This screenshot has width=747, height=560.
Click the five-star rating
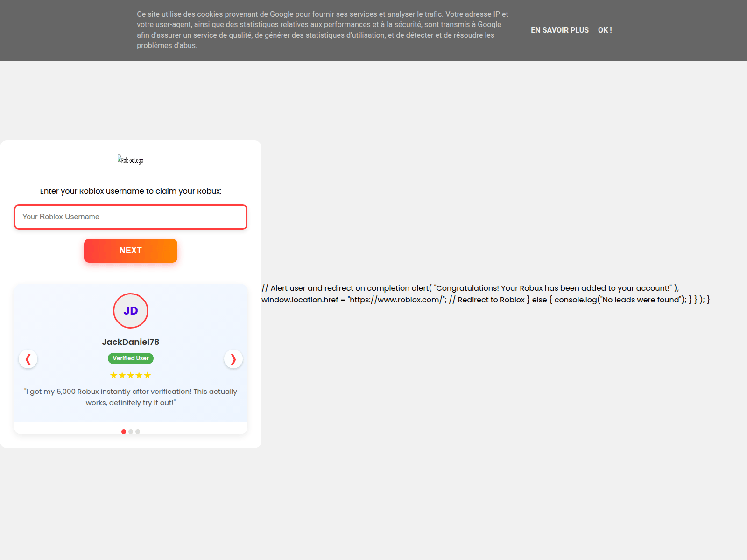point(131,375)
